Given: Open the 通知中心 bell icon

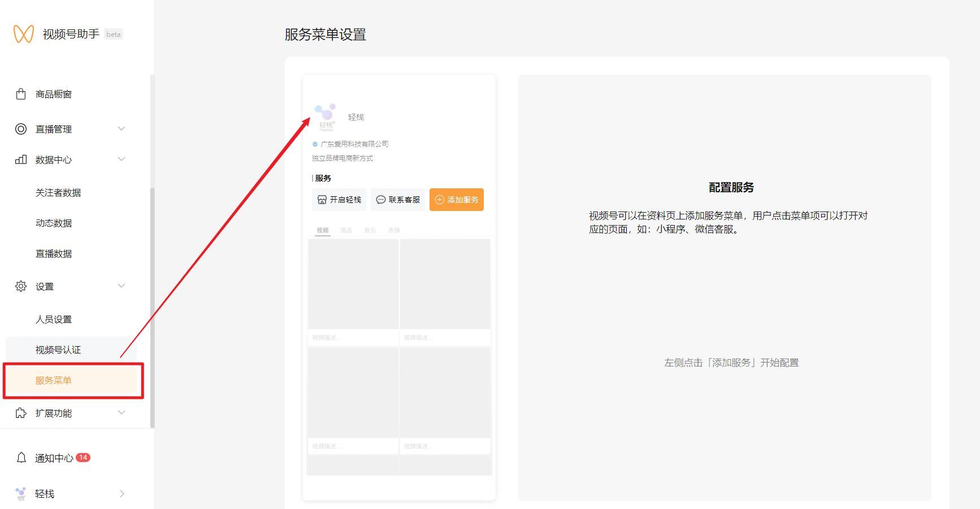Looking at the screenshot, I should click(20, 458).
